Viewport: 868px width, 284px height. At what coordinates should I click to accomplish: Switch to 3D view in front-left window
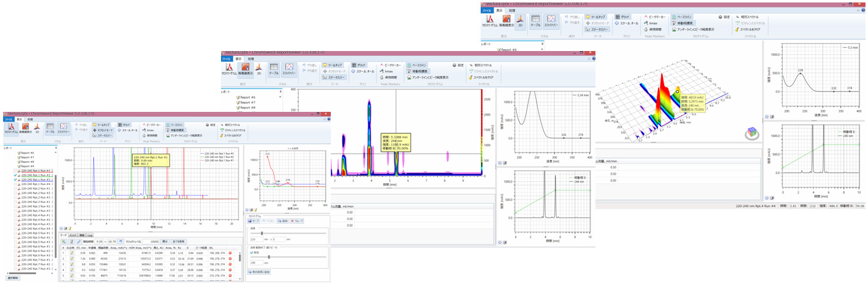37,128
